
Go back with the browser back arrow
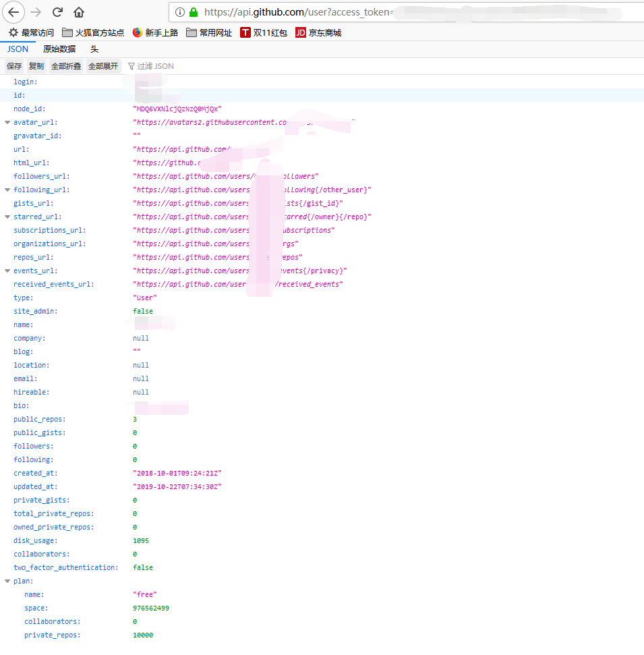pos(13,12)
